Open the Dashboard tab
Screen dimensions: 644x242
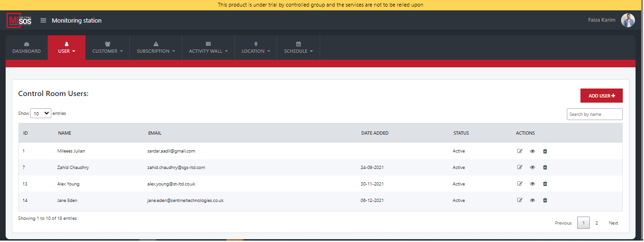tap(26, 48)
